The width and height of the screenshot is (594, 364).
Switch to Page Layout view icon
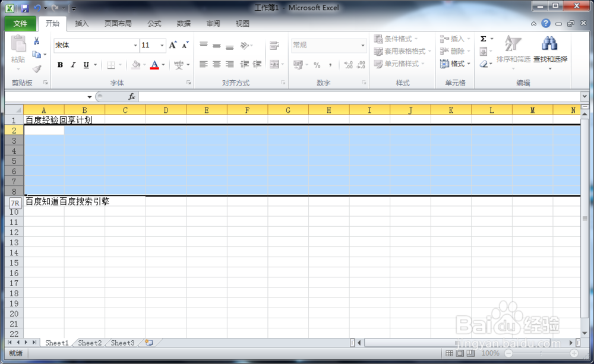tap(460, 353)
